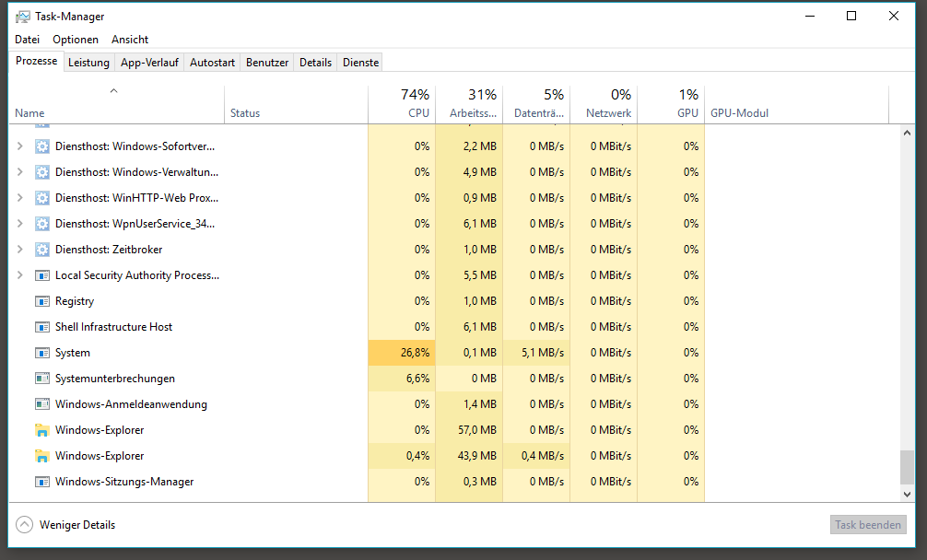Click the Shell Infrastructure Host icon

[42, 327]
